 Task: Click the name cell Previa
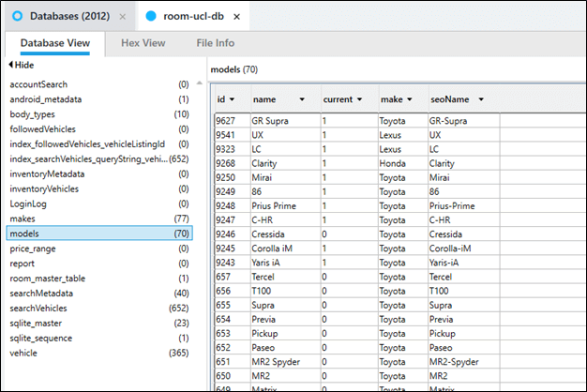tap(286, 320)
